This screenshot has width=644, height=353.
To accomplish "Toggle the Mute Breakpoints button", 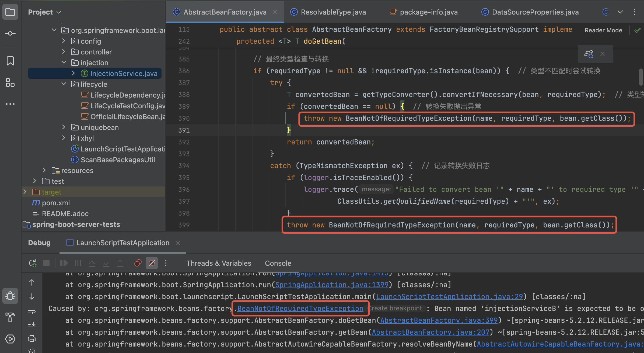I will tap(152, 263).
